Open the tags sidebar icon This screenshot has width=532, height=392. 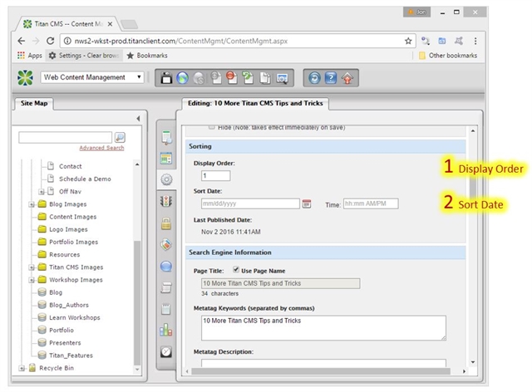pos(166,244)
